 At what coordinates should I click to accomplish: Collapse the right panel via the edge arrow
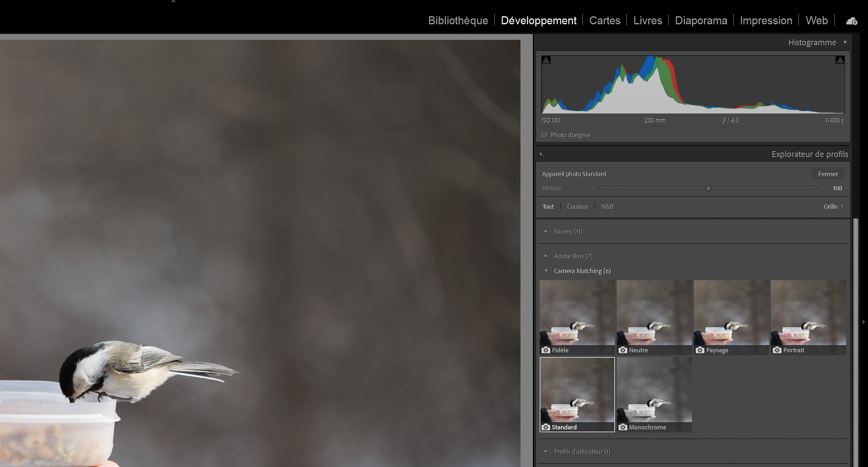[864, 321]
